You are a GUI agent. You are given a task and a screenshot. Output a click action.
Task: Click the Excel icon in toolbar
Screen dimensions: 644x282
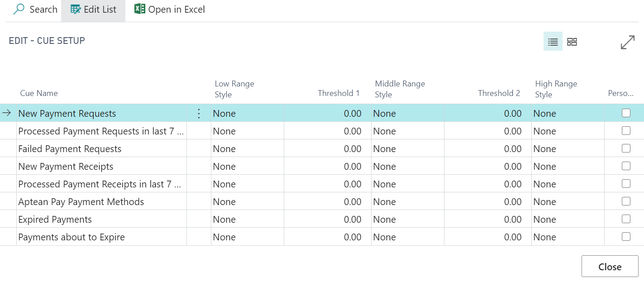[140, 9]
